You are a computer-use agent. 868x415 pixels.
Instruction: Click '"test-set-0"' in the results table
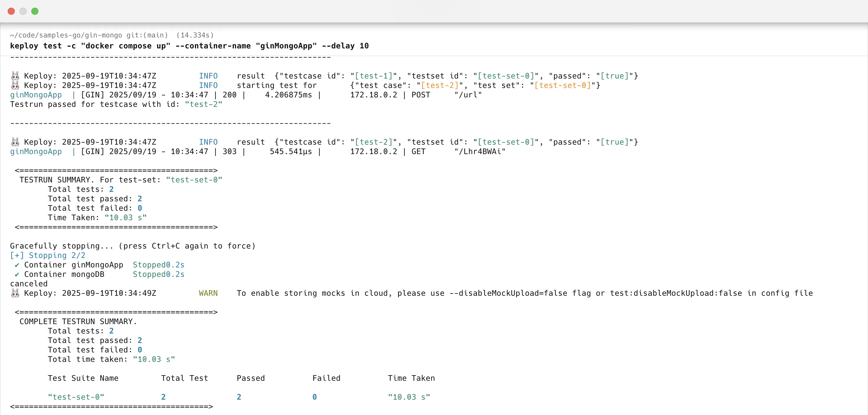[x=76, y=397]
